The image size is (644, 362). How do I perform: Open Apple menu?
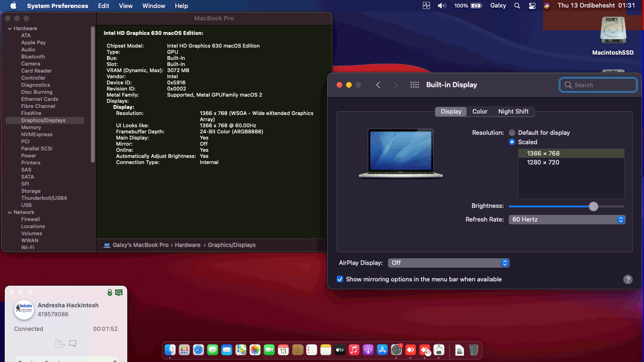(x=13, y=6)
